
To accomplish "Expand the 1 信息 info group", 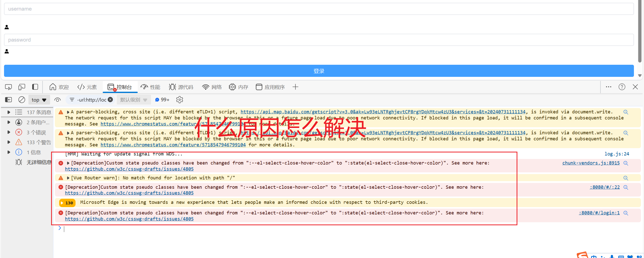I will pos(9,152).
